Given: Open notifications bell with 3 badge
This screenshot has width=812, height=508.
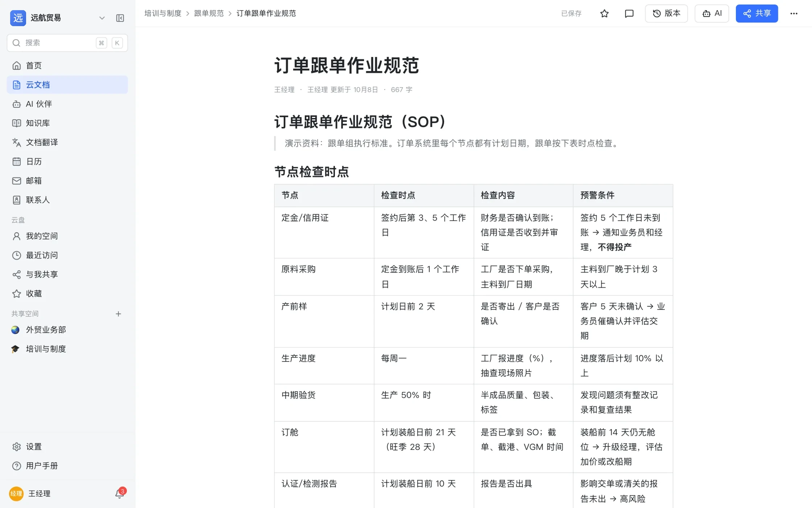Looking at the screenshot, I should (120, 493).
